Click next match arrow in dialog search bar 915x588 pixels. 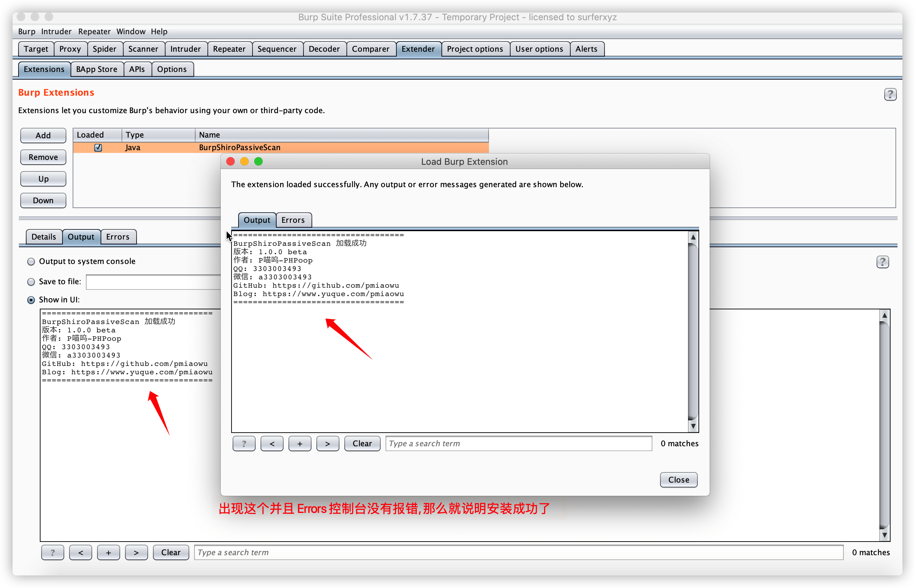tap(327, 443)
